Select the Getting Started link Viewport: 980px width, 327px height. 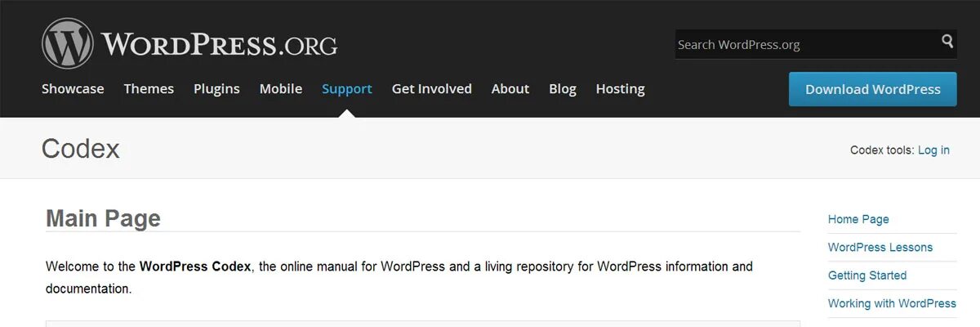click(x=867, y=275)
